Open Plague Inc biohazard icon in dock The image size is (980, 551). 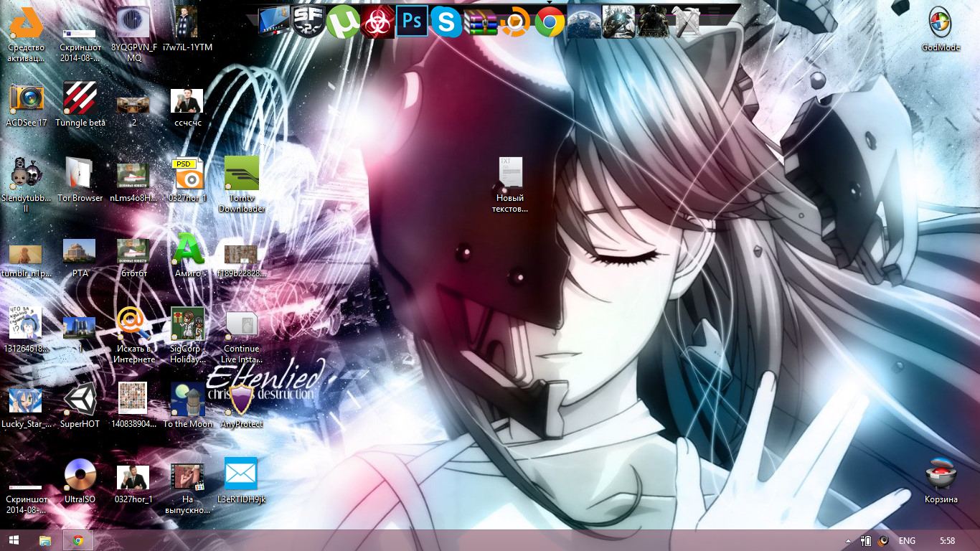click(377, 22)
